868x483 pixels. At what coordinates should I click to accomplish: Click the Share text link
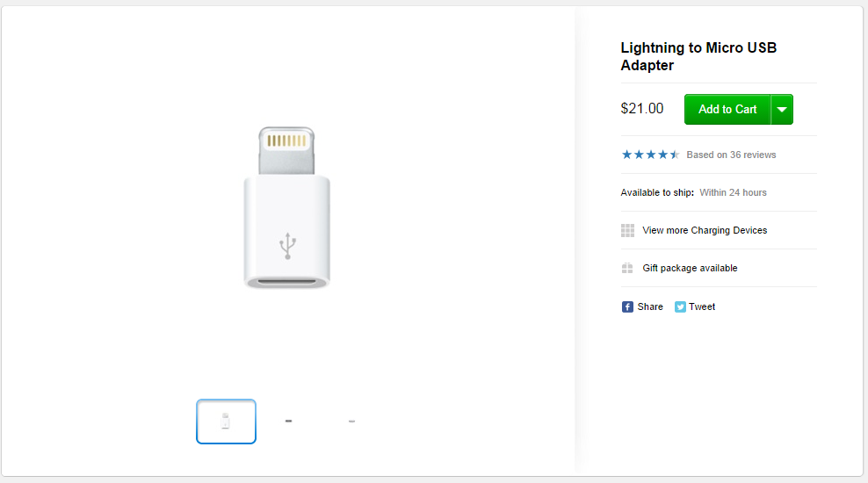pos(650,307)
